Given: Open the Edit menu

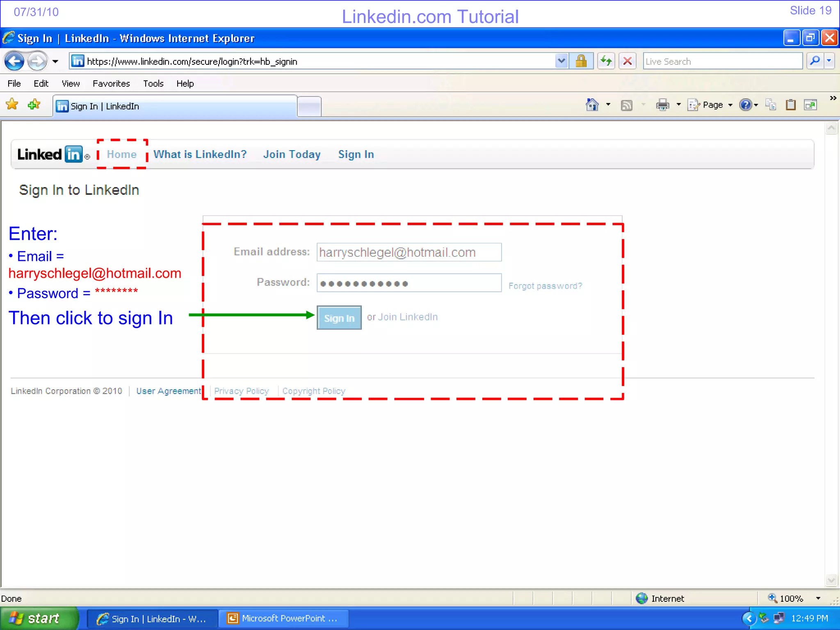Looking at the screenshot, I should [x=41, y=84].
